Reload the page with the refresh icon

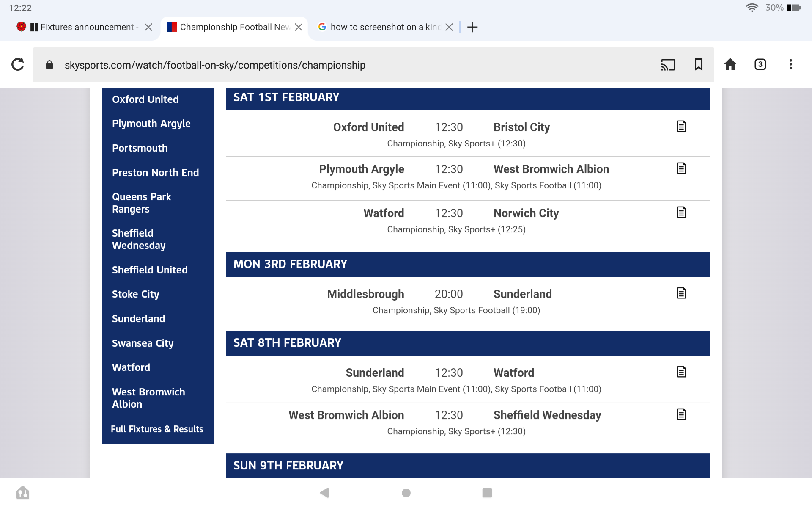(17, 64)
